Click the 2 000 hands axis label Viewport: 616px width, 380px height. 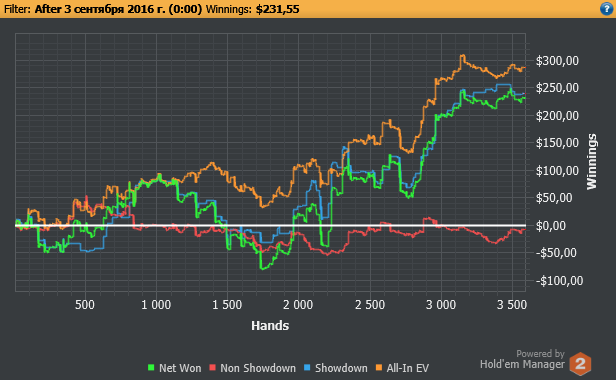(x=298, y=305)
